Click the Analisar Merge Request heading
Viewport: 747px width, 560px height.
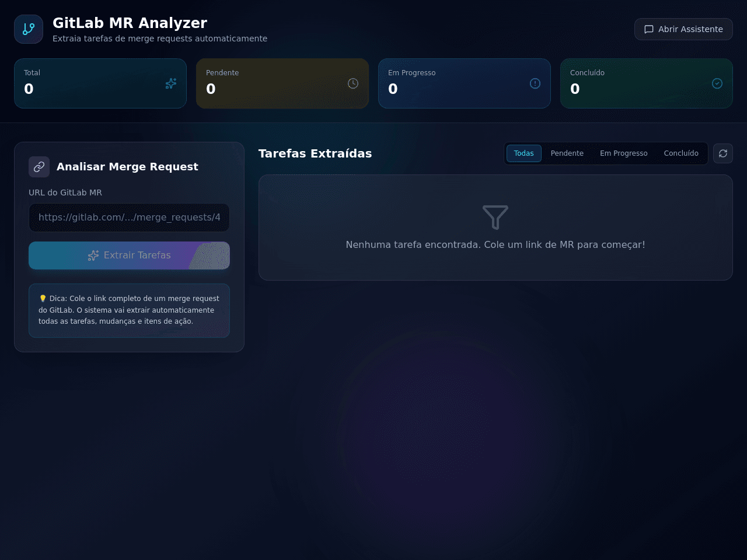click(127, 167)
